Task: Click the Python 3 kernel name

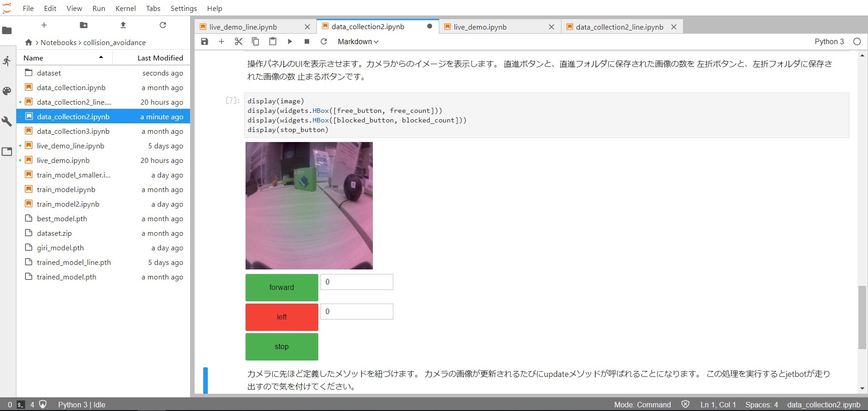Action: (x=829, y=41)
